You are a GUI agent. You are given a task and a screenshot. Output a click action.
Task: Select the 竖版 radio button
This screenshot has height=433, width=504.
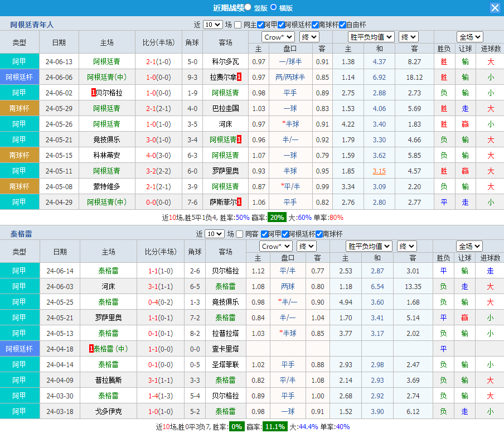(248, 7)
